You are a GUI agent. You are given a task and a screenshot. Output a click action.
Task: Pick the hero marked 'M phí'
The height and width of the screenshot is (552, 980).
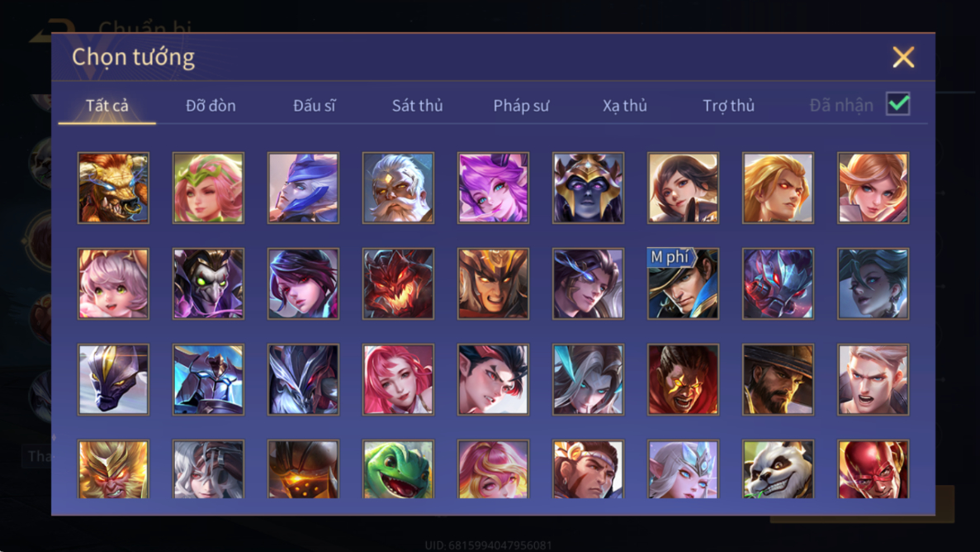click(683, 283)
